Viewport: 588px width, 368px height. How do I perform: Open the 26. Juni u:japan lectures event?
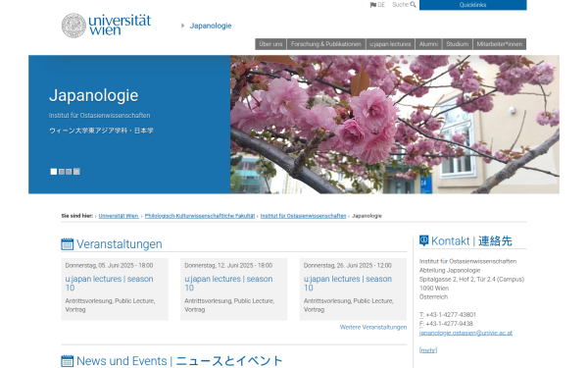(348, 284)
